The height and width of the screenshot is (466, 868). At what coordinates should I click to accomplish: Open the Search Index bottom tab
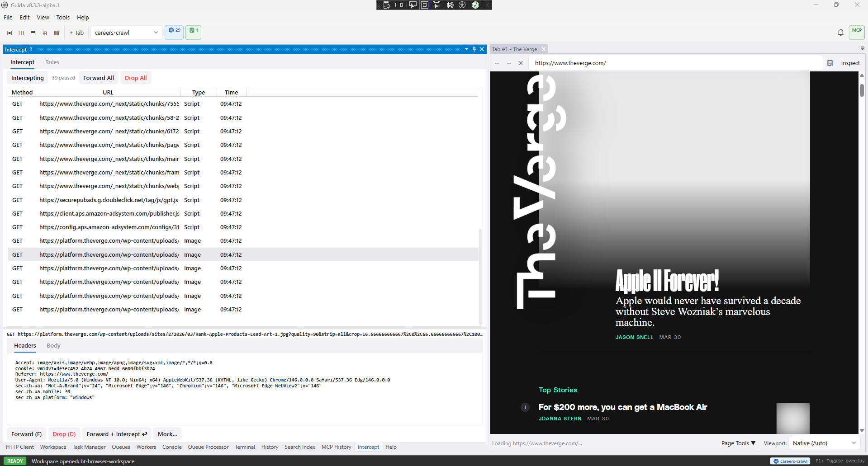[300, 447]
